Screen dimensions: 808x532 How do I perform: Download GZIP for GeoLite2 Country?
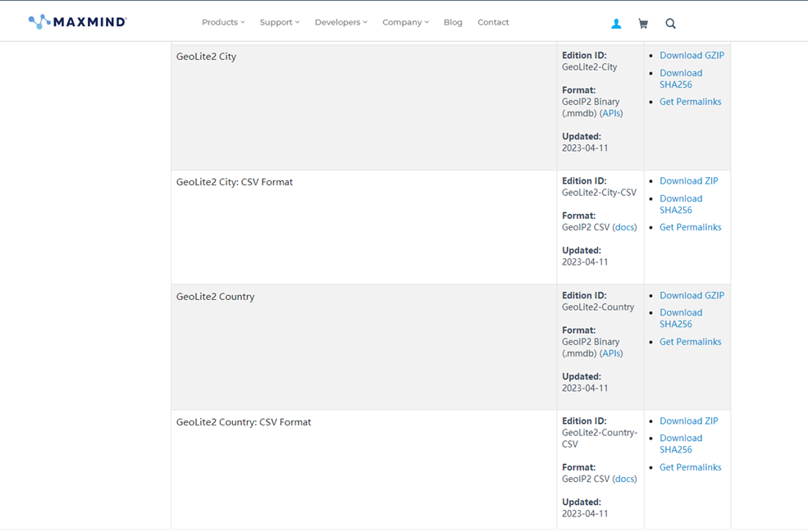click(692, 295)
